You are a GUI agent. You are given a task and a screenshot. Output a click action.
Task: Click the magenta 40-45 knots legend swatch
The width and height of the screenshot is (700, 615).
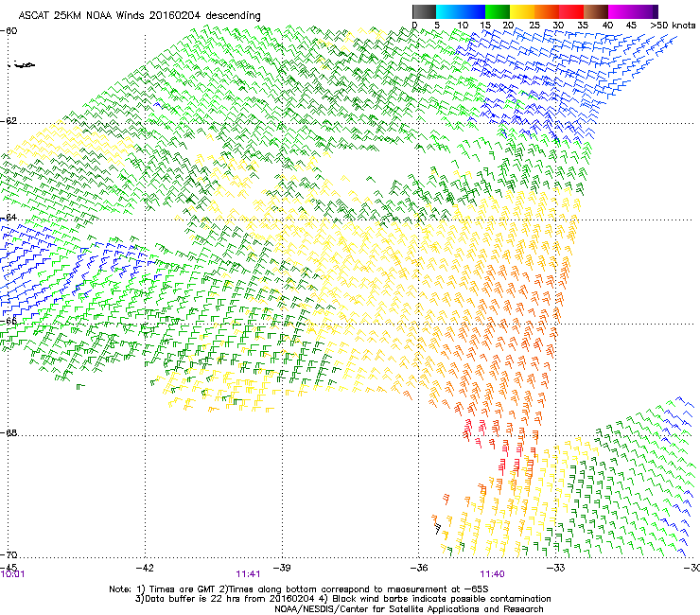(621, 11)
